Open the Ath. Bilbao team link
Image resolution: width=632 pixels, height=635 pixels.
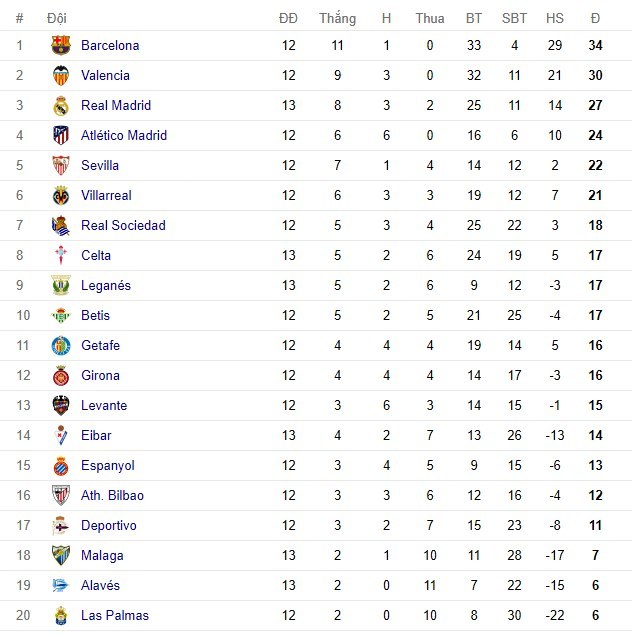coord(112,495)
